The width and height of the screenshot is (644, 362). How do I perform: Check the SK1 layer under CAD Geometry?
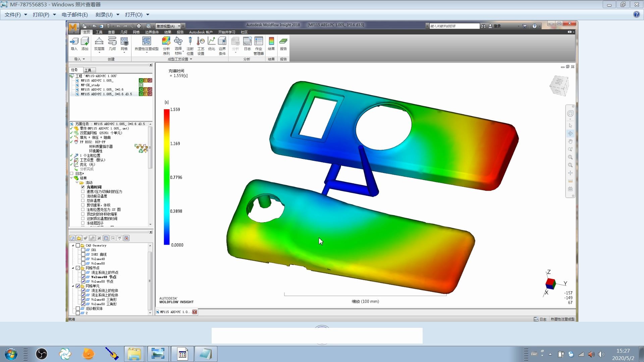point(84,250)
